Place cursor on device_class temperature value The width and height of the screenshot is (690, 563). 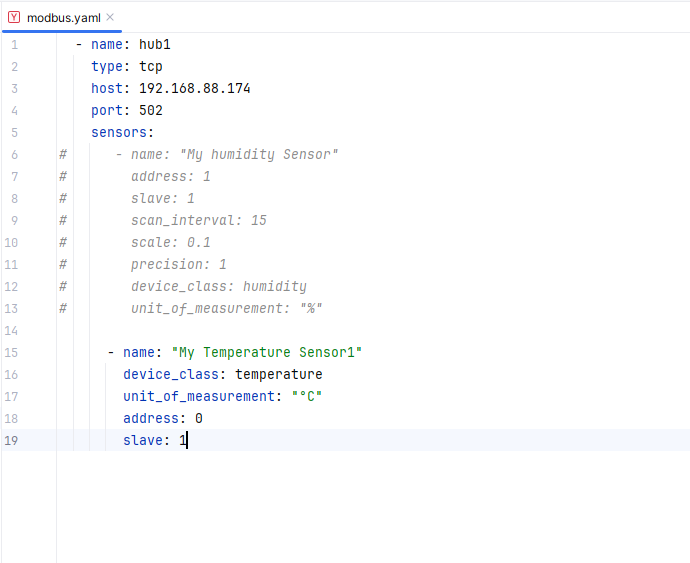pyautogui.click(x=278, y=374)
